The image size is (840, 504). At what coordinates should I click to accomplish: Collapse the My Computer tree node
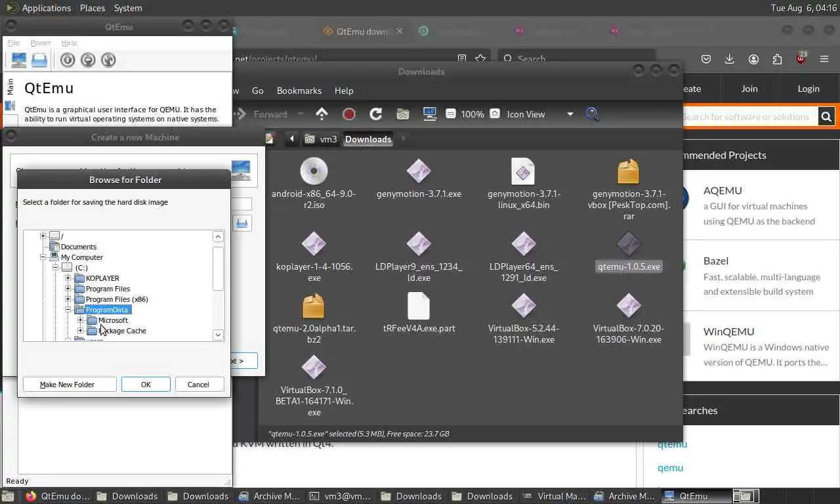coord(43,257)
